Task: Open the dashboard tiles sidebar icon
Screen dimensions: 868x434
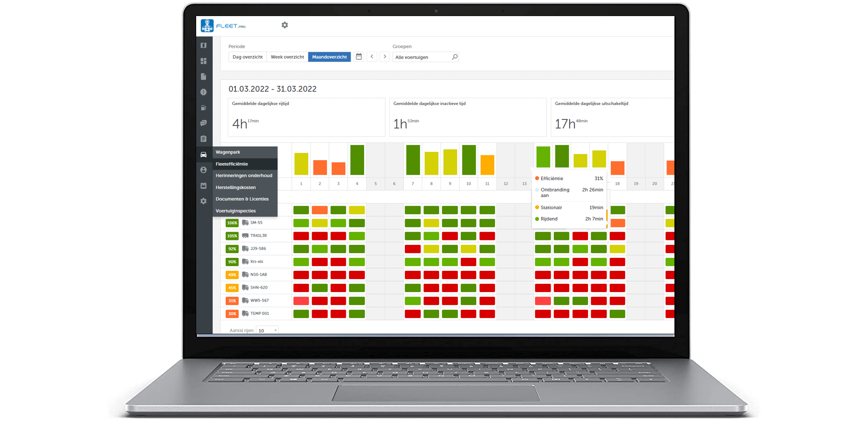Action: (204, 61)
